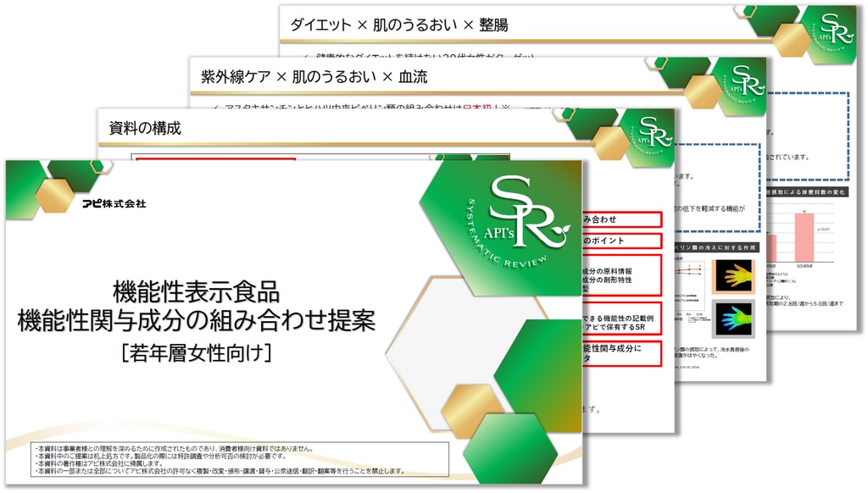Click the title line 機能性表示食品
Image resolution: width=868 pixels, height=493 pixels.
tap(197, 291)
